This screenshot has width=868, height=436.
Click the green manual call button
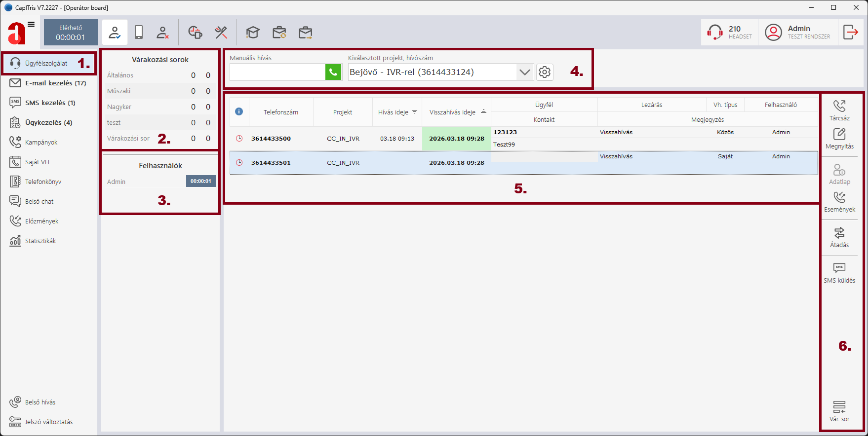click(333, 72)
